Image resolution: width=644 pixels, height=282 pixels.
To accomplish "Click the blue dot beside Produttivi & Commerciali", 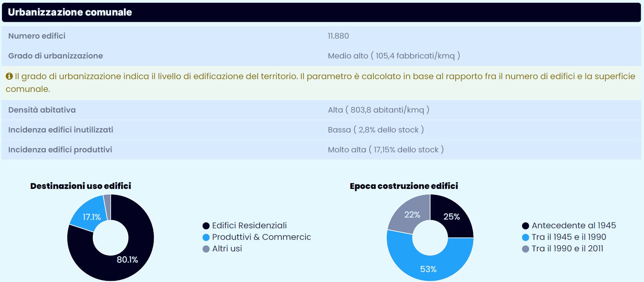I will click(206, 237).
